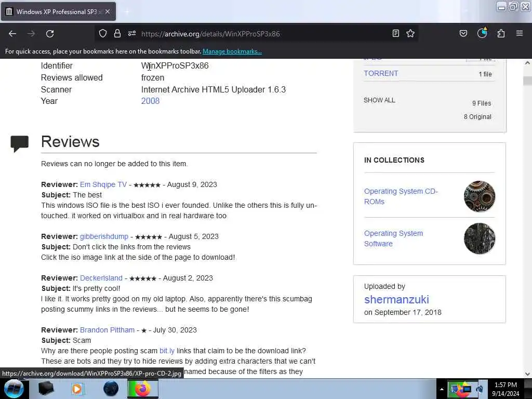Reload the current page
Viewport: 532px width, 399px height.
[x=50, y=34]
